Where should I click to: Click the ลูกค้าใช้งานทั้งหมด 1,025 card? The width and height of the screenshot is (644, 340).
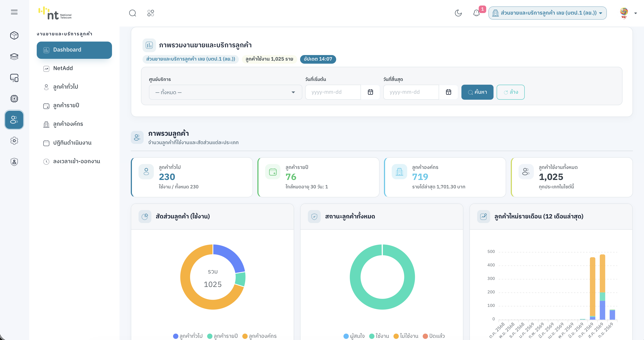click(x=571, y=177)
